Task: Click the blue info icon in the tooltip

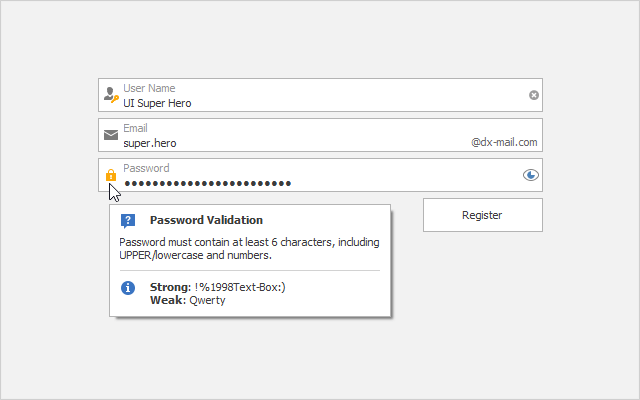Action: pos(128,288)
